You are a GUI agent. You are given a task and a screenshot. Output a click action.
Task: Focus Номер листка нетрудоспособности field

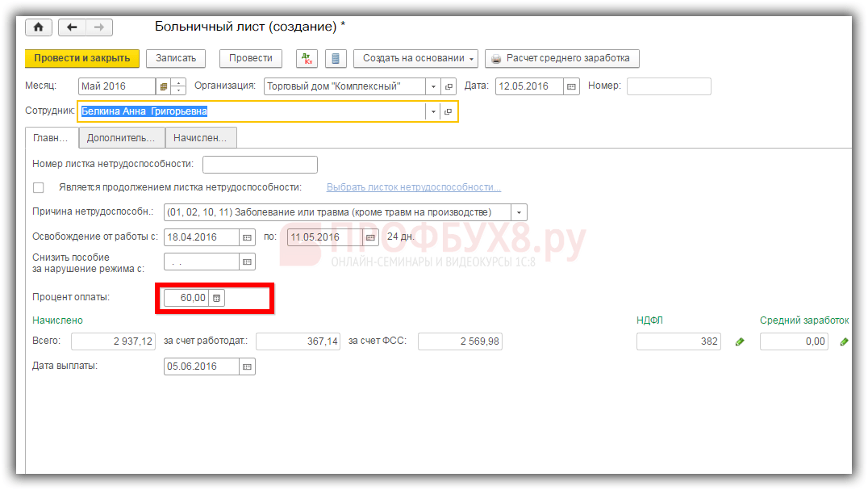pos(261,165)
